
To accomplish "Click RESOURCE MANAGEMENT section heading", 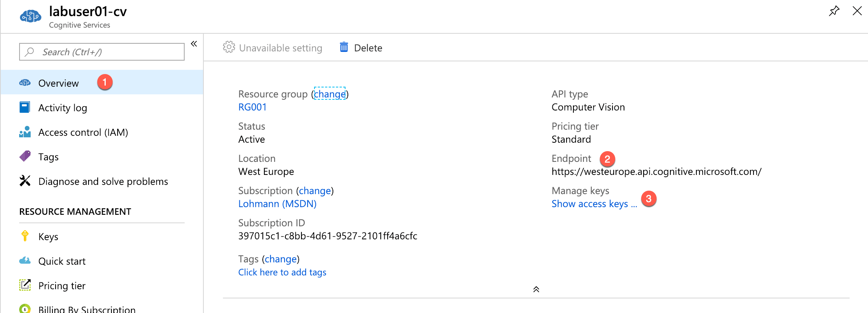I will [x=75, y=211].
